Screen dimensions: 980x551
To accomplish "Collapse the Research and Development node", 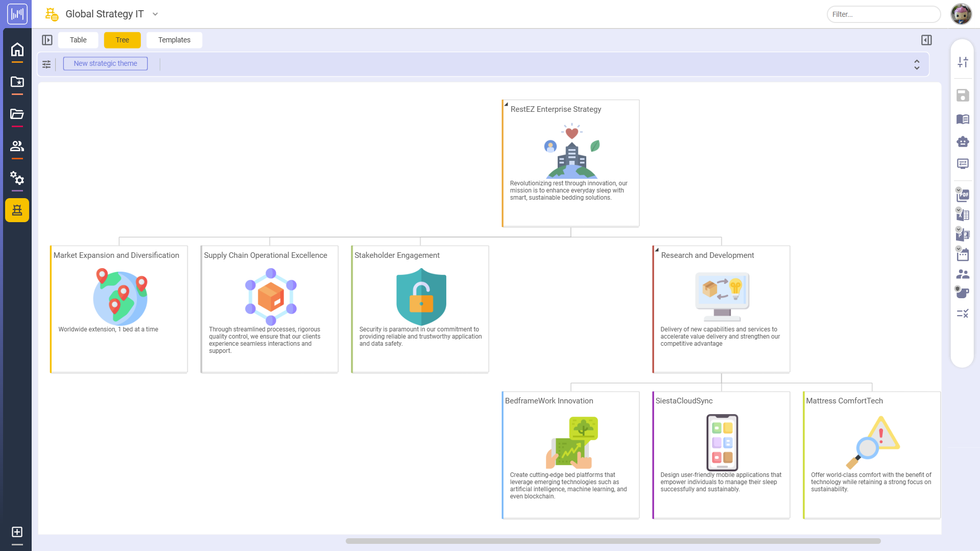I will [657, 250].
